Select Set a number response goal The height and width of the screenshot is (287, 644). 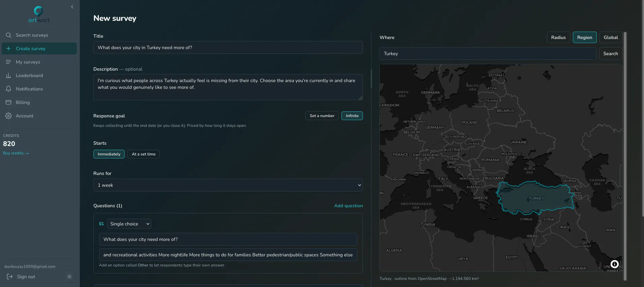point(322,116)
